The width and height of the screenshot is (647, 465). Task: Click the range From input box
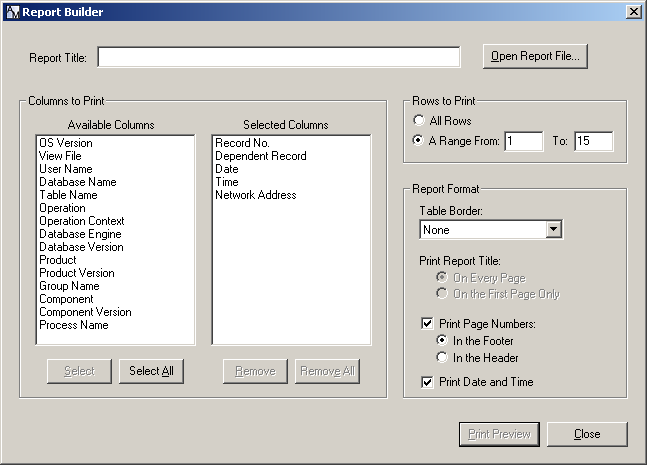pos(523,141)
